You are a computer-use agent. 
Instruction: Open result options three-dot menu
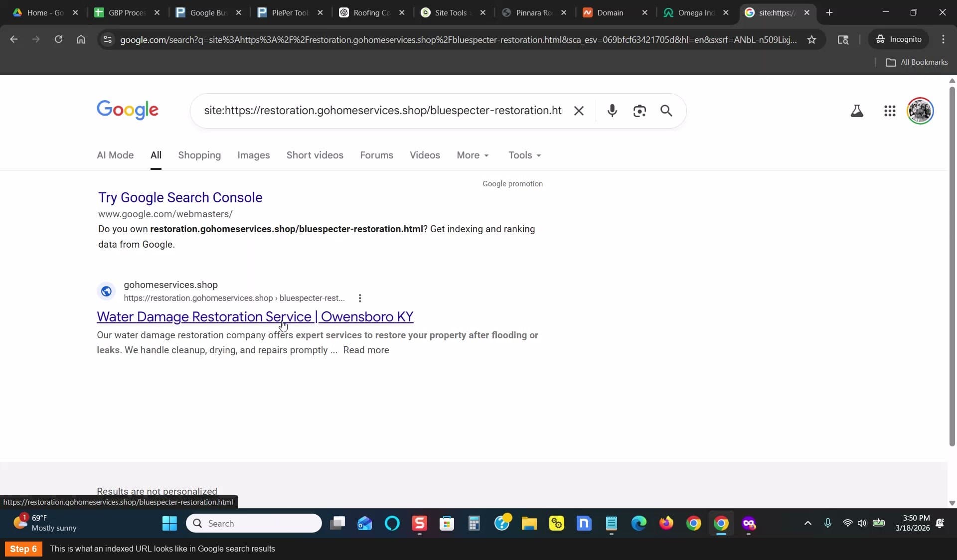pyautogui.click(x=360, y=298)
